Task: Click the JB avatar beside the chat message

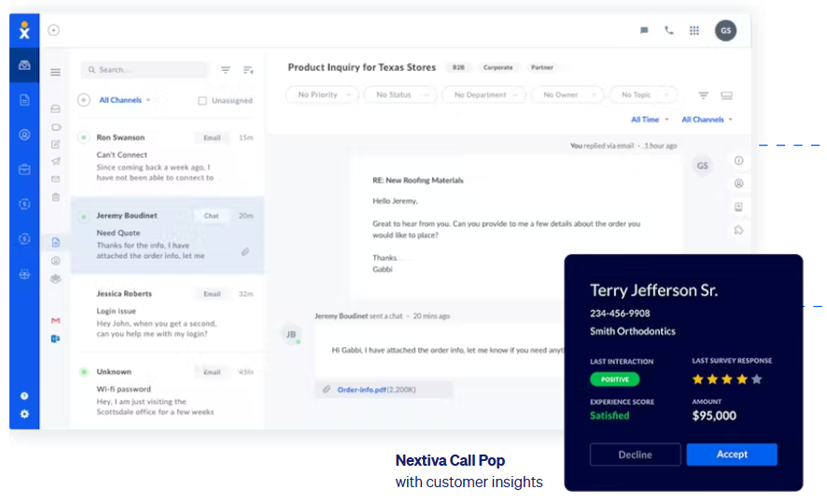Action: click(290, 334)
